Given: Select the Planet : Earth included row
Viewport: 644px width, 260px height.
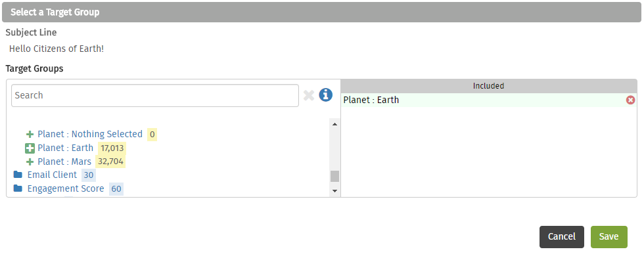Looking at the screenshot, I should pos(489,100).
